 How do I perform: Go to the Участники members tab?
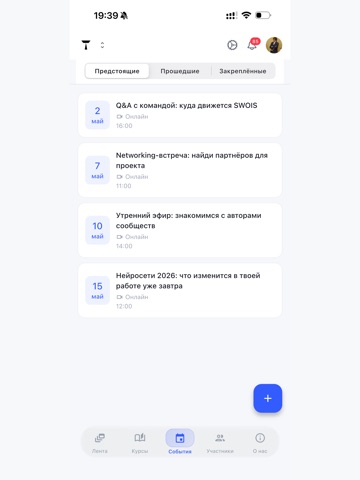[220, 443]
